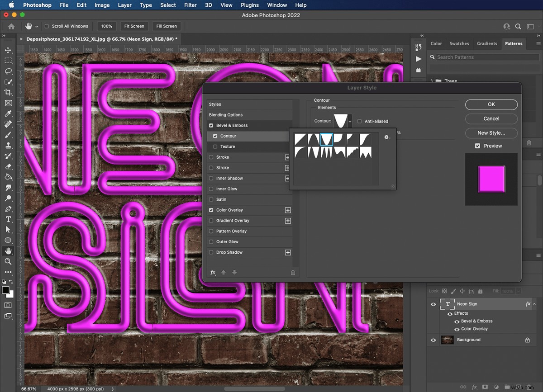Select the Eyedropper tool
This screenshot has width=543, height=392.
8,113
